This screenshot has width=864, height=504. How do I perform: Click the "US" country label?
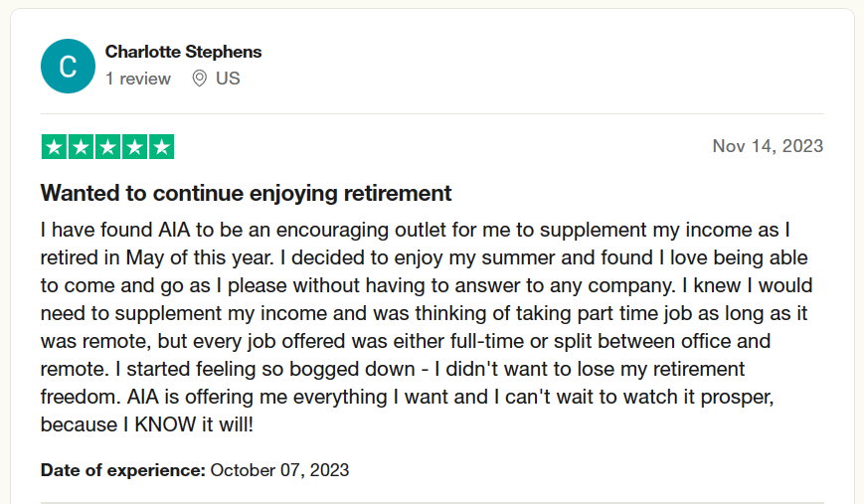tap(228, 79)
